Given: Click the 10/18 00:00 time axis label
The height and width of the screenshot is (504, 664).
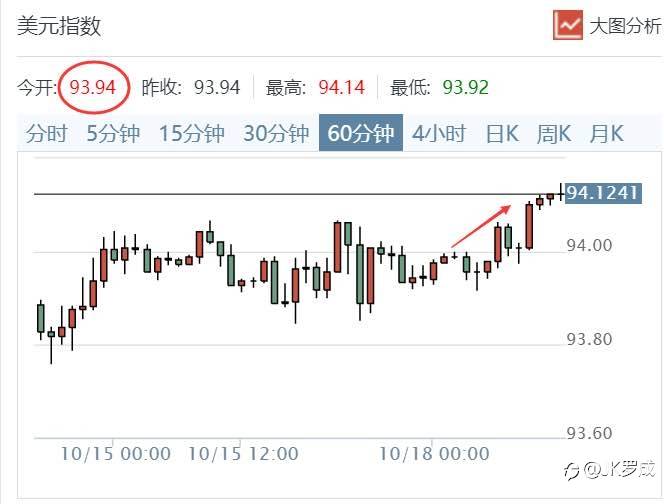Looking at the screenshot, I should [x=433, y=454].
